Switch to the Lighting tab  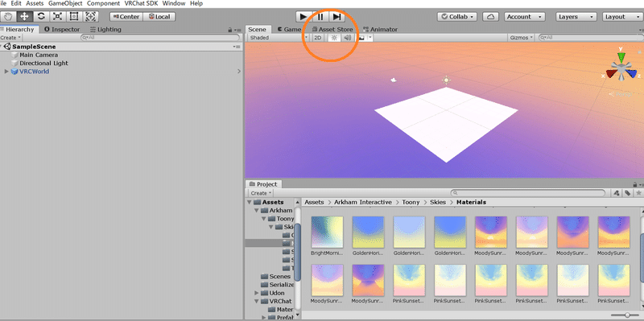coord(105,30)
